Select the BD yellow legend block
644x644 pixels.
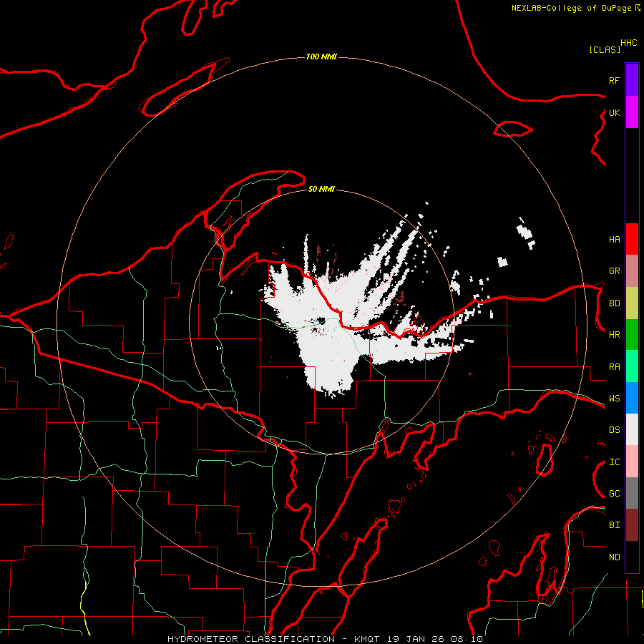[x=632, y=303]
